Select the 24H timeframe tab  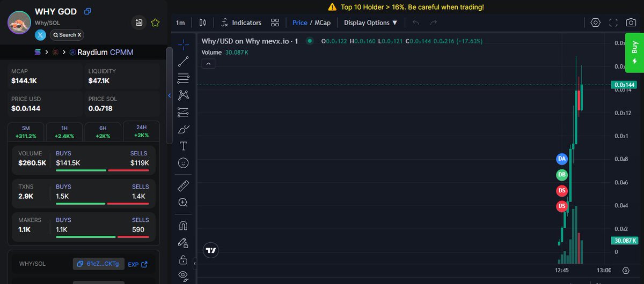point(141,132)
